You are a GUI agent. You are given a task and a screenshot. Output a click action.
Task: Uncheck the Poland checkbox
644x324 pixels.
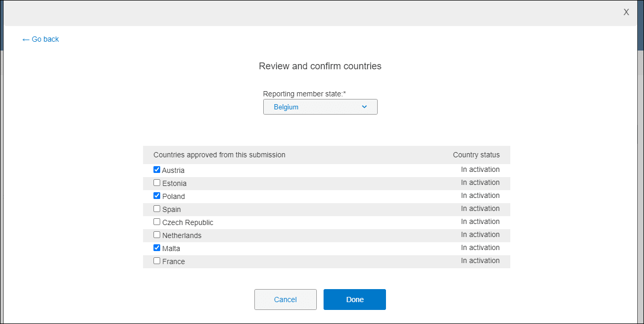157,195
